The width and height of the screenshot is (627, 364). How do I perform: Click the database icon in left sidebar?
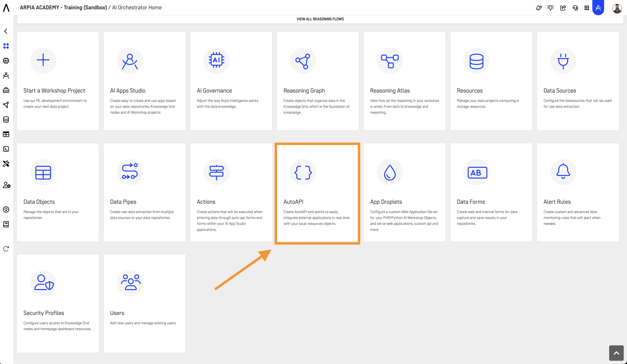pos(6,120)
